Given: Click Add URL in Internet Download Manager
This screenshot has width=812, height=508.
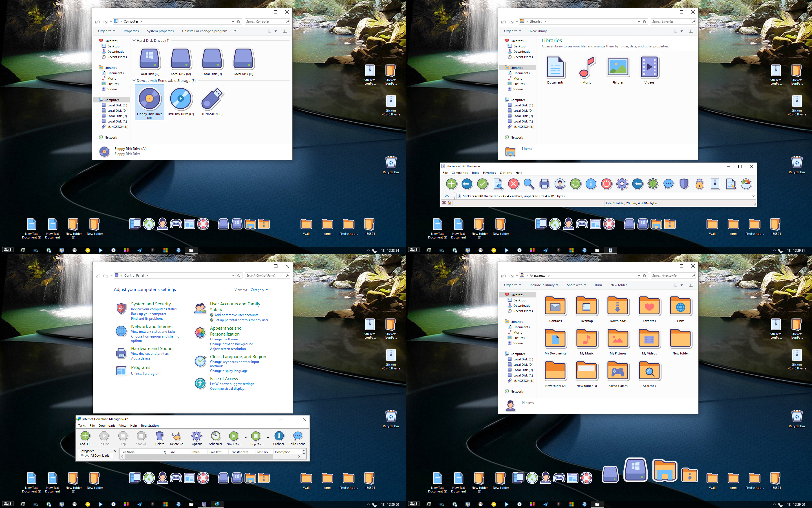Looking at the screenshot, I should (85, 438).
